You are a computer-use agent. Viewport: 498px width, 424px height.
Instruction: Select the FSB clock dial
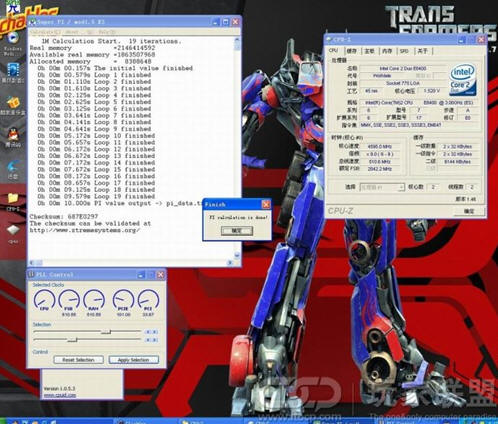69,299
